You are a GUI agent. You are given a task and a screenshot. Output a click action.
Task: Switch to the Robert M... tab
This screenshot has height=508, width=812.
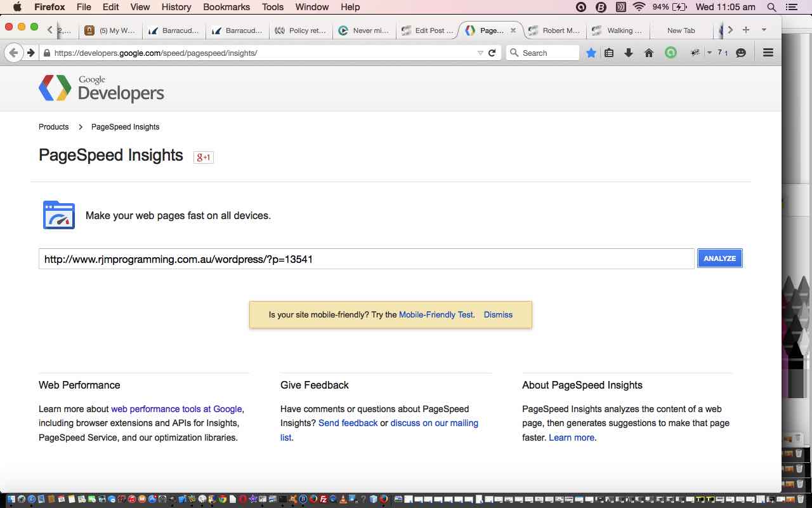coord(554,30)
